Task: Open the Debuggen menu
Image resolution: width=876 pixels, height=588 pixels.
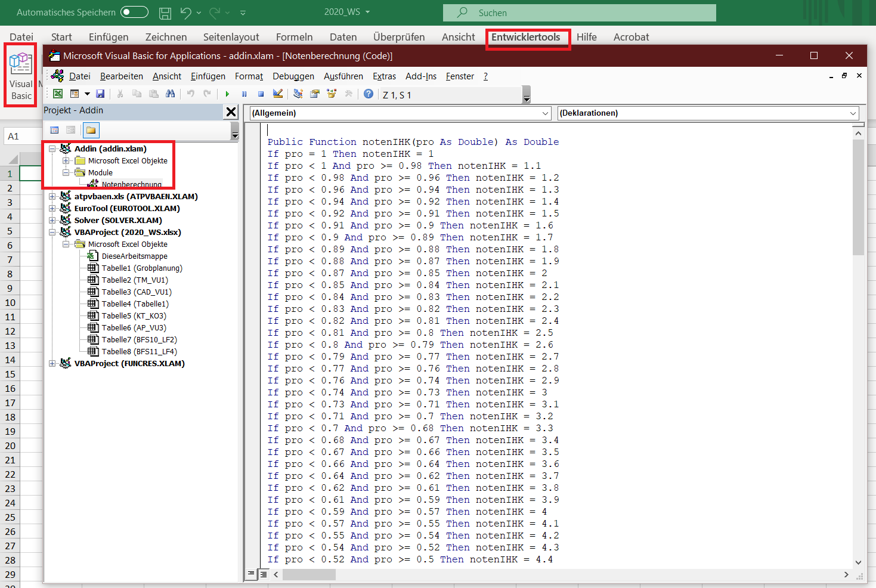Action: click(x=293, y=76)
